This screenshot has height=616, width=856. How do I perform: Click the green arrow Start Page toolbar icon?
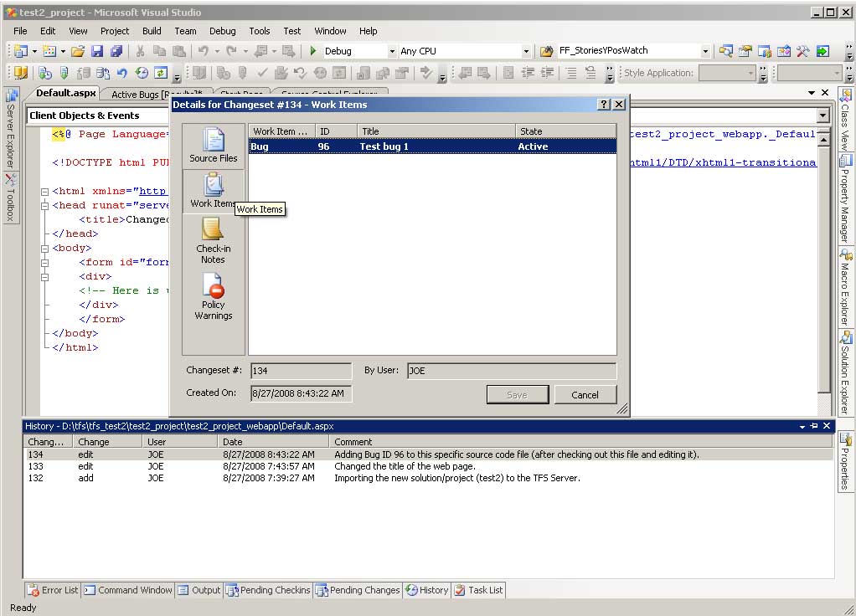click(822, 51)
